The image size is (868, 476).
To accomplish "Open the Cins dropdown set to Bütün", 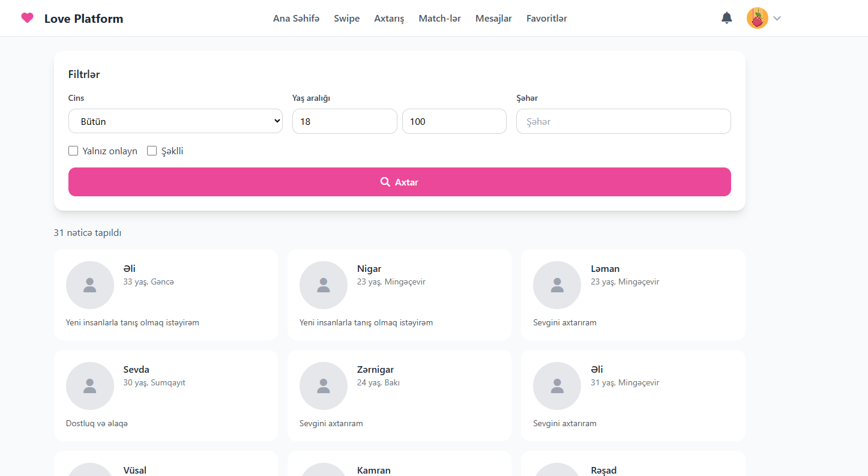I will (175, 121).
